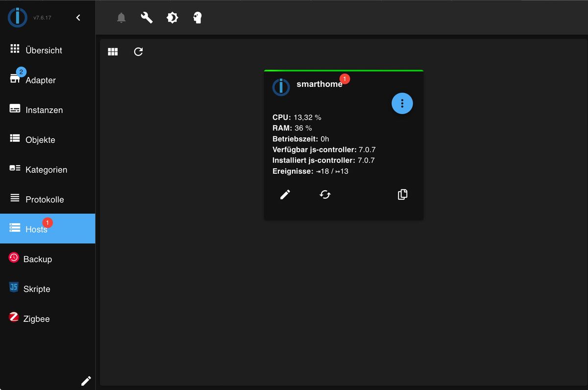Click the smarthome host name
The width and height of the screenshot is (588, 390).
(319, 84)
